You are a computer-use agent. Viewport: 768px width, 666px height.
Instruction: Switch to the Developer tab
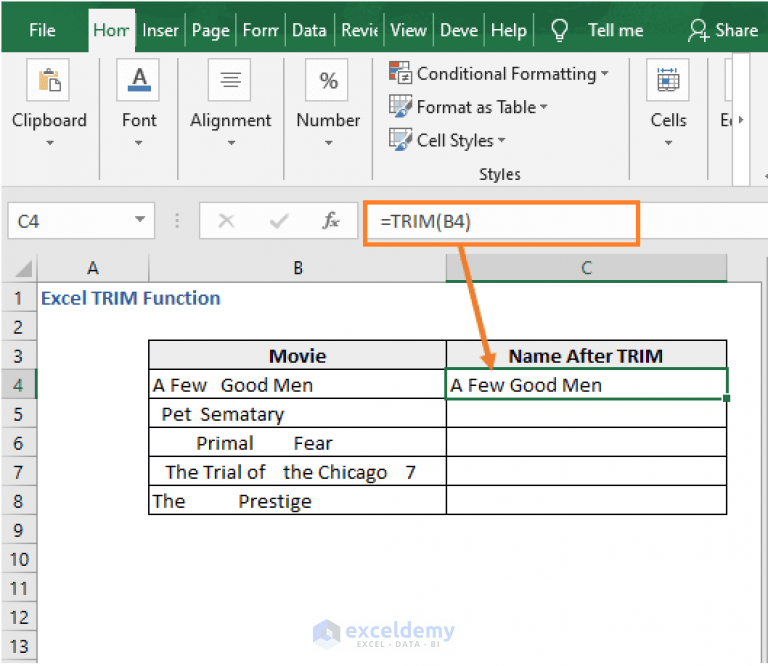coord(459,30)
